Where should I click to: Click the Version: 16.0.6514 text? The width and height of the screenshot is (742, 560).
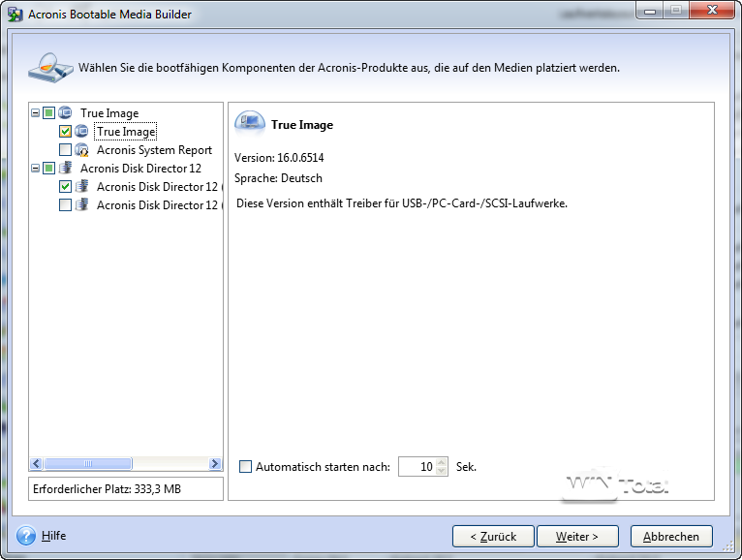pyautogui.click(x=279, y=158)
